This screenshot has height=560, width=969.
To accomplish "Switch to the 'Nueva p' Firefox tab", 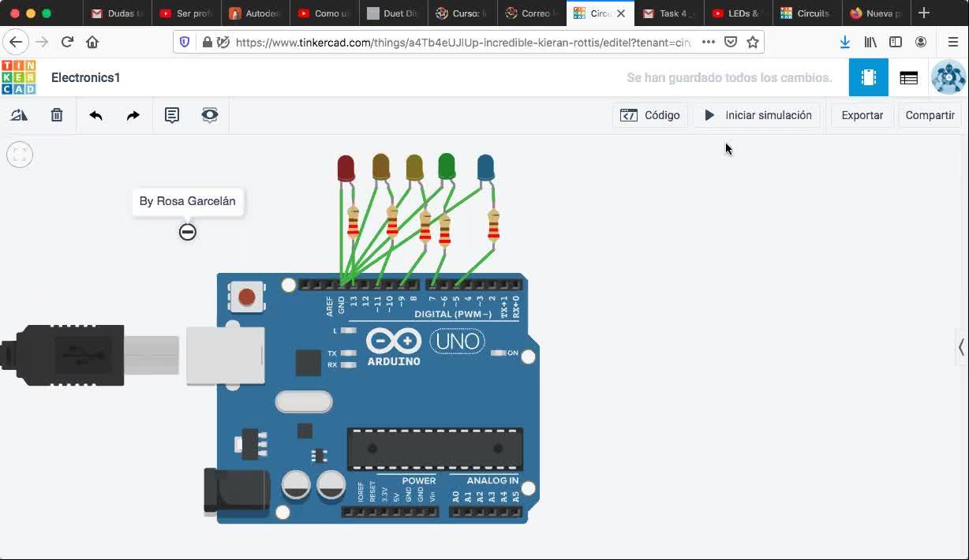I will pyautogui.click(x=876, y=13).
